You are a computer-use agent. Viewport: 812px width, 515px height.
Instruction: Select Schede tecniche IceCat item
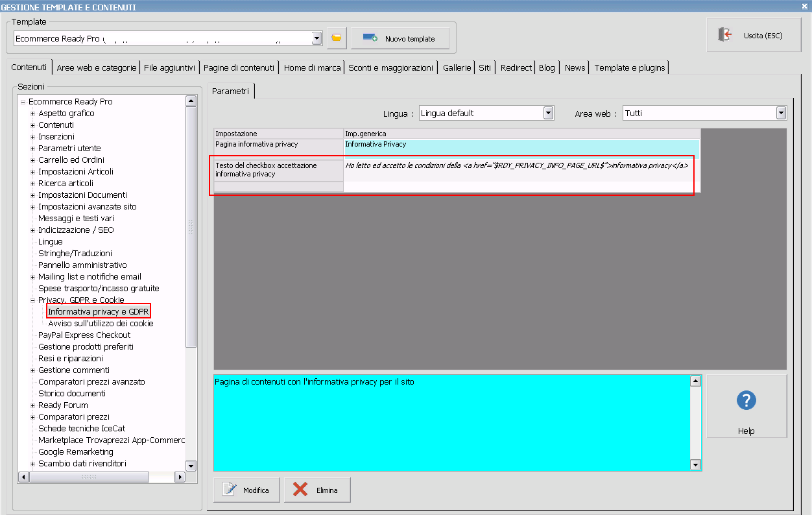[82, 429]
